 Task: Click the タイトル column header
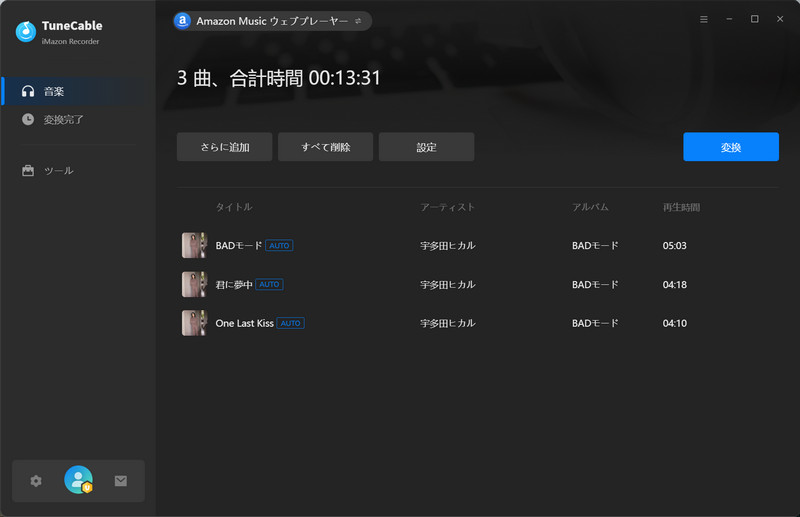pyautogui.click(x=234, y=207)
